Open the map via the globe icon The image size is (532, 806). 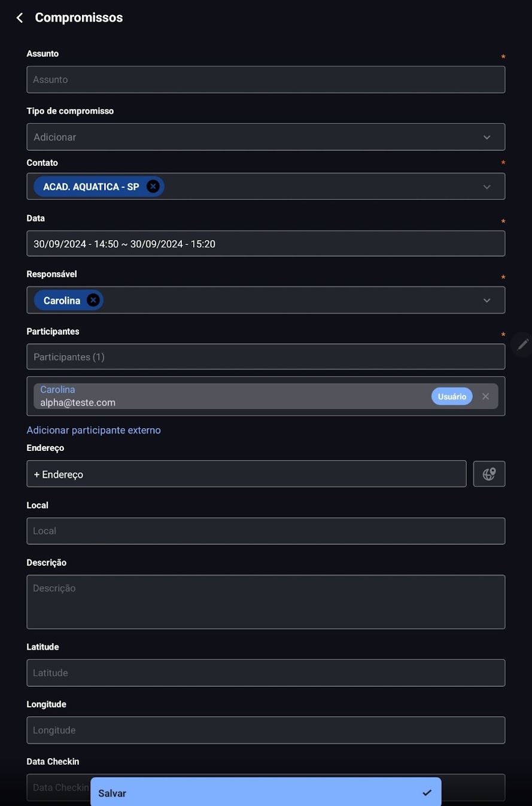tap(489, 473)
